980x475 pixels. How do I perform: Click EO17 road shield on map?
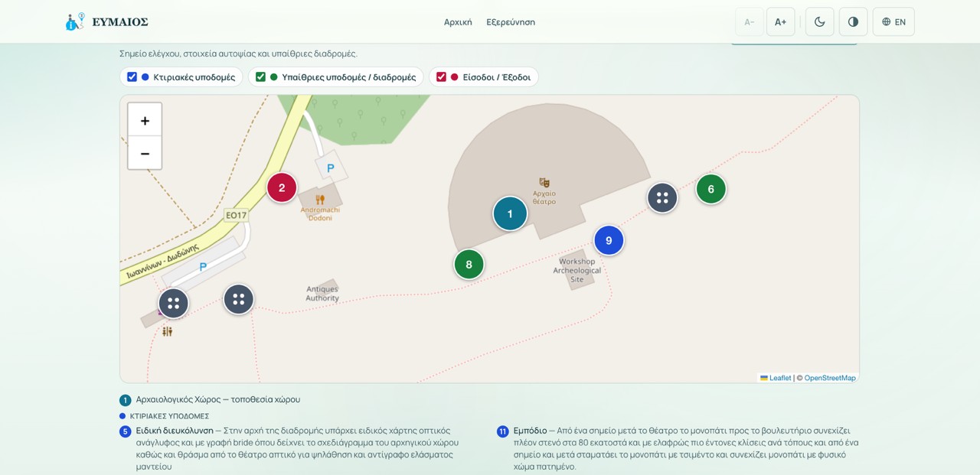237,215
